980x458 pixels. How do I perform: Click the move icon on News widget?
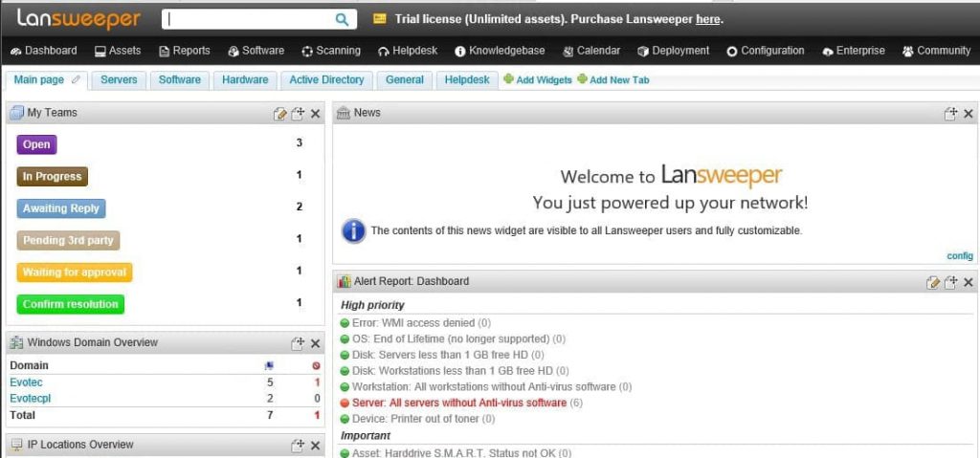click(x=950, y=114)
